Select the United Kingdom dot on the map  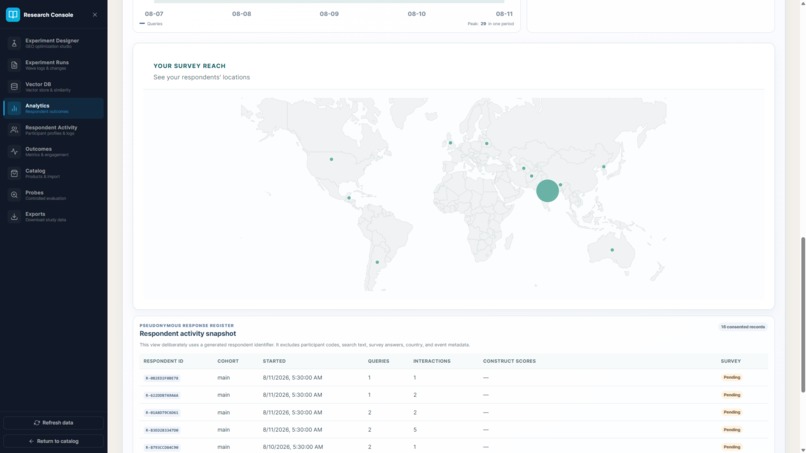(450, 143)
